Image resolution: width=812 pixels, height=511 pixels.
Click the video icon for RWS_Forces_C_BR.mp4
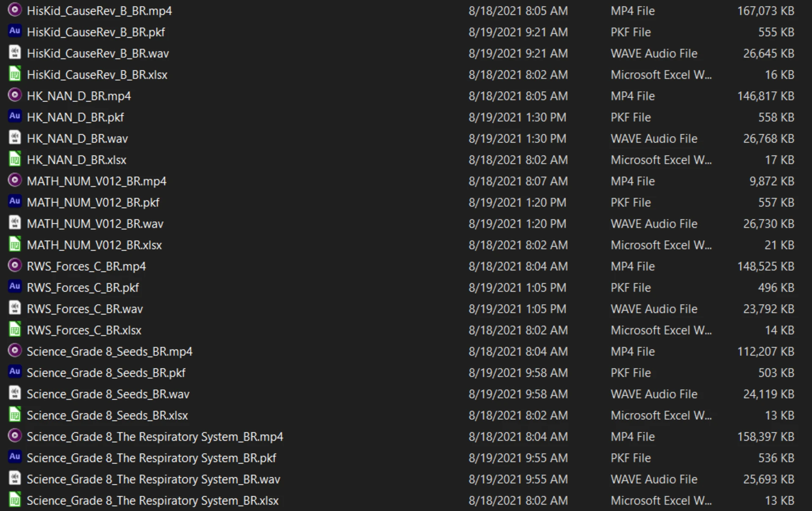click(15, 265)
